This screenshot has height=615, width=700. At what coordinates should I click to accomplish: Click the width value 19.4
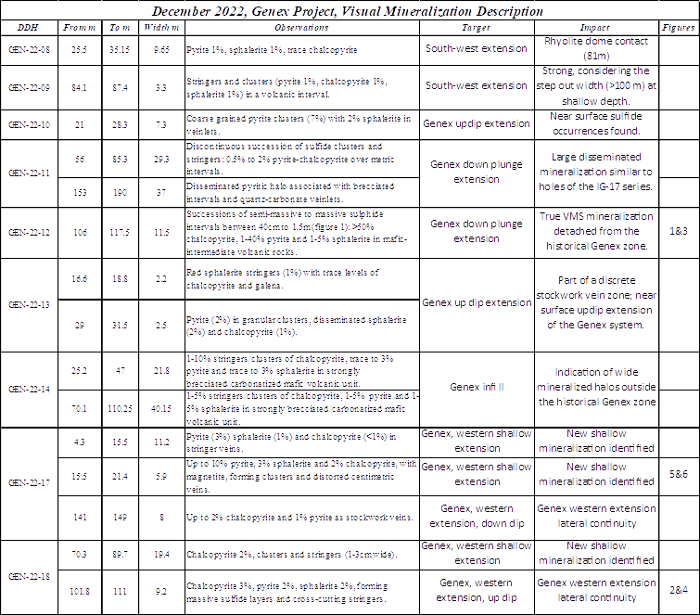161,555
